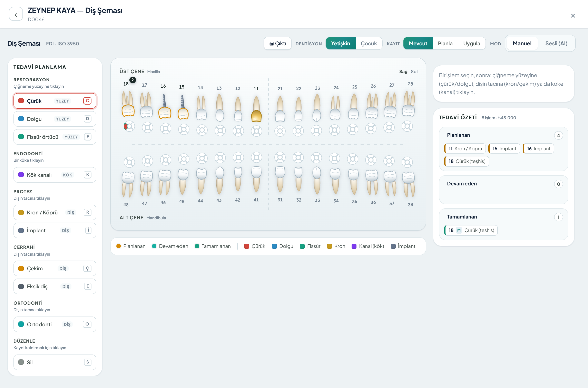Open the Çıktı print button
The width and height of the screenshot is (588, 388).
277,43
